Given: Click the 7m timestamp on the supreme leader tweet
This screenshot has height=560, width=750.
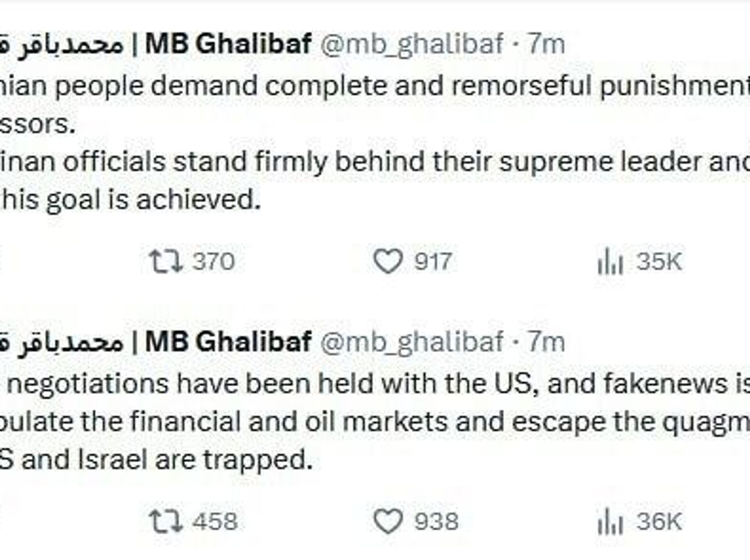Looking at the screenshot, I should pos(547,43).
